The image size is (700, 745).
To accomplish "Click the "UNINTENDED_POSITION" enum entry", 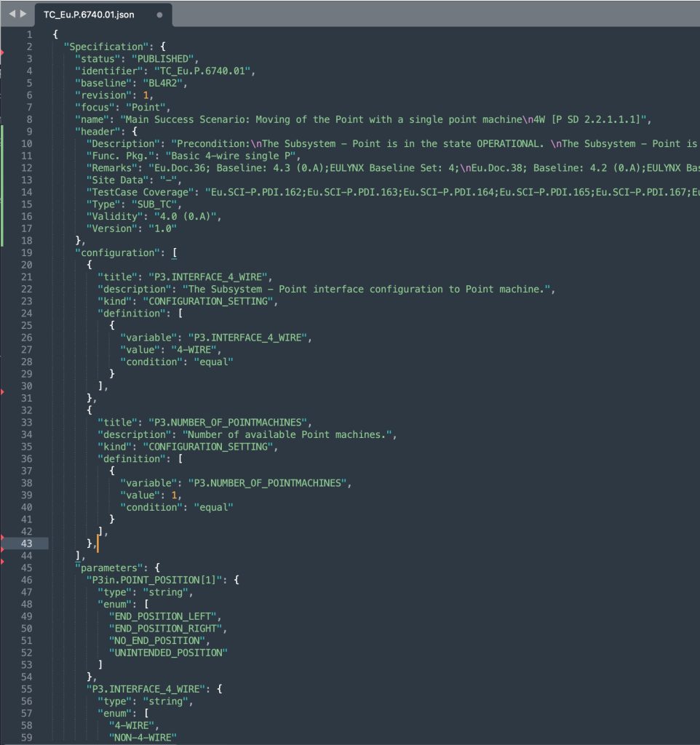I will pyautogui.click(x=168, y=653).
